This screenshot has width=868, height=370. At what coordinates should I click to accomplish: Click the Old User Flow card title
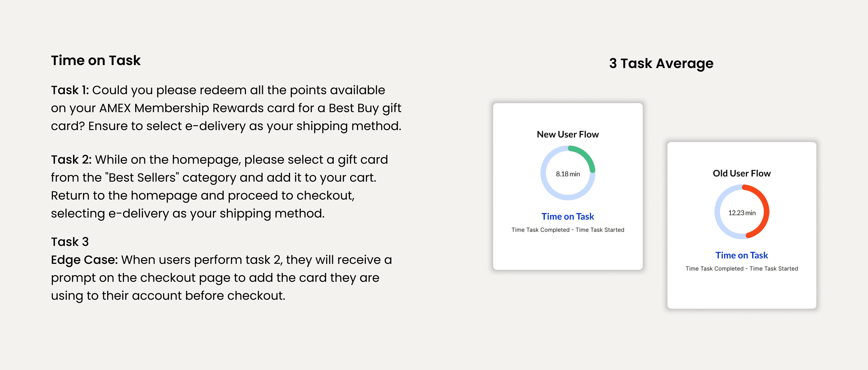[x=742, y=173]
